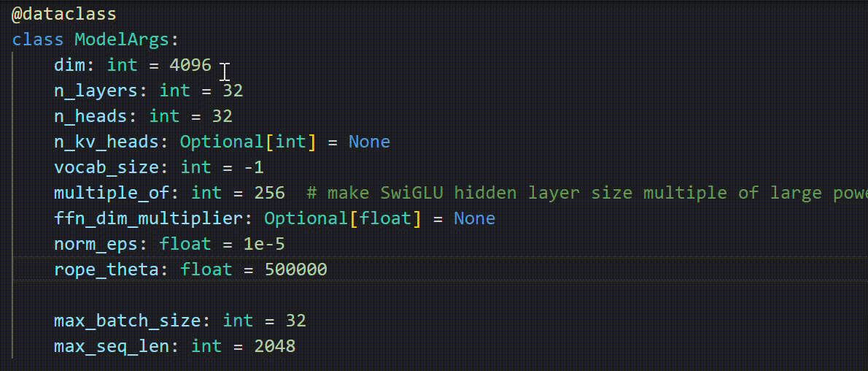
Task: Click the ffn_dim_multiplier field name
Action: 149,218
